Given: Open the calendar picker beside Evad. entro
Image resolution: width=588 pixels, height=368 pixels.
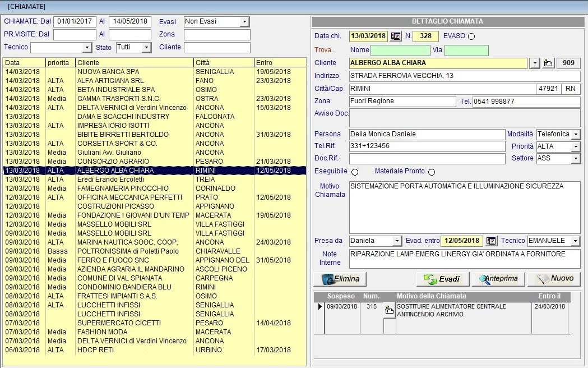Looking at the screenshot, I should (x=491, y=241).
